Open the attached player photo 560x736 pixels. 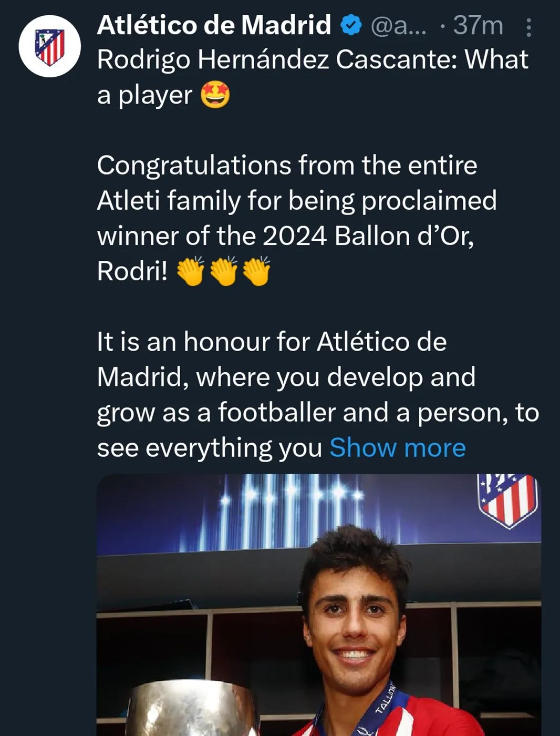318,605
